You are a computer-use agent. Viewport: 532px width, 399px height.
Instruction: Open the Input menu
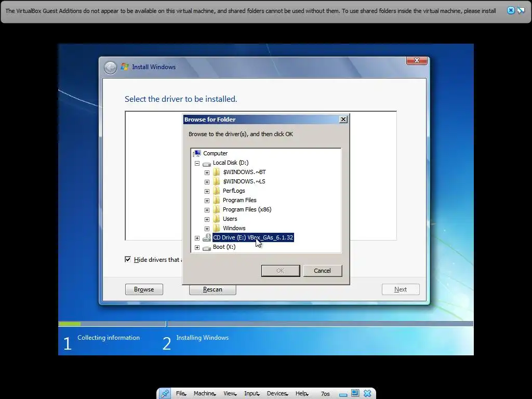click(x=251, y=394)
